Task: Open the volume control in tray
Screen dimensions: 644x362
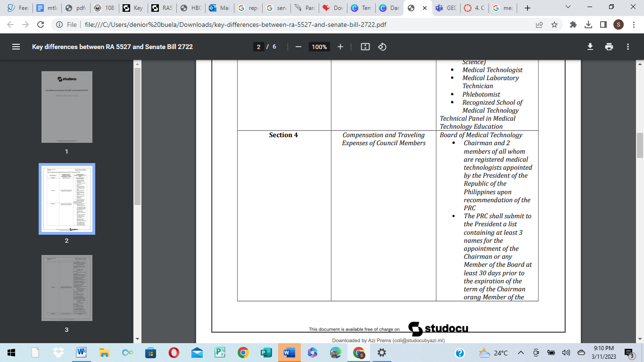Action: click(x=566, y=353)
